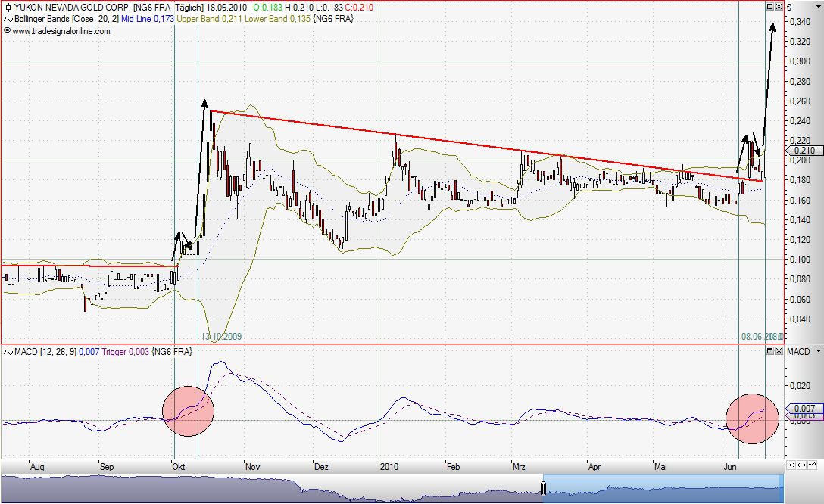
Task: Select the Bollinger Bands [Close, 20, 2] label
Action: (x=70, y=18)
